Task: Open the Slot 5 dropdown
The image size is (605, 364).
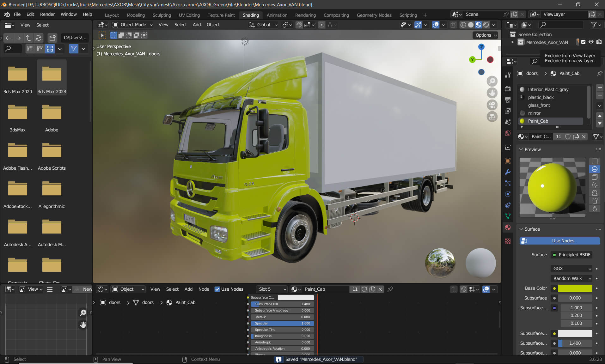Action: pos(272,289)
